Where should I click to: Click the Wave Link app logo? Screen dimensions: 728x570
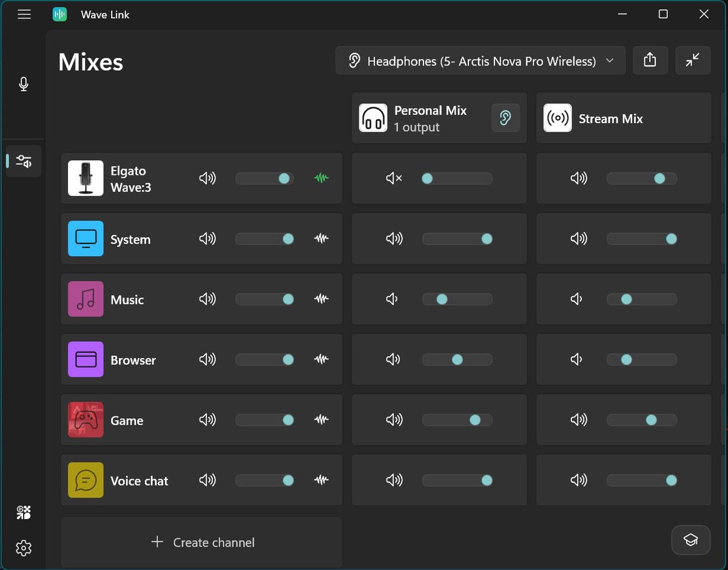59,15
